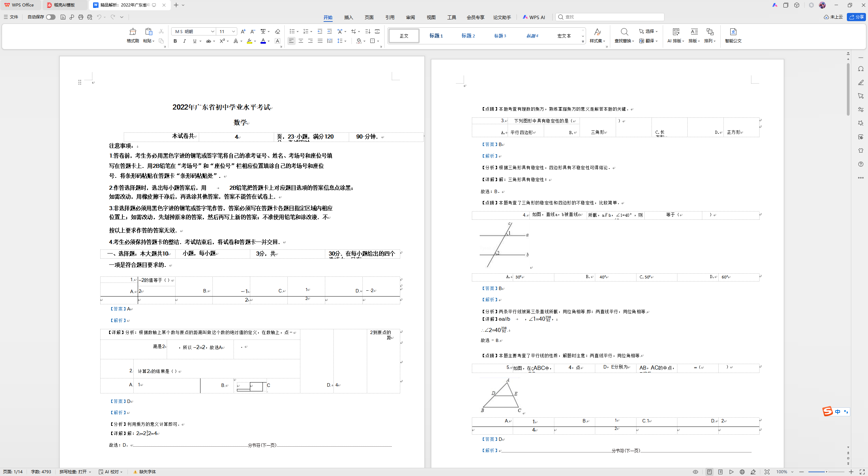Click the undo arrow icon
Screen dimensions: 868x476
tap(99, 17)
